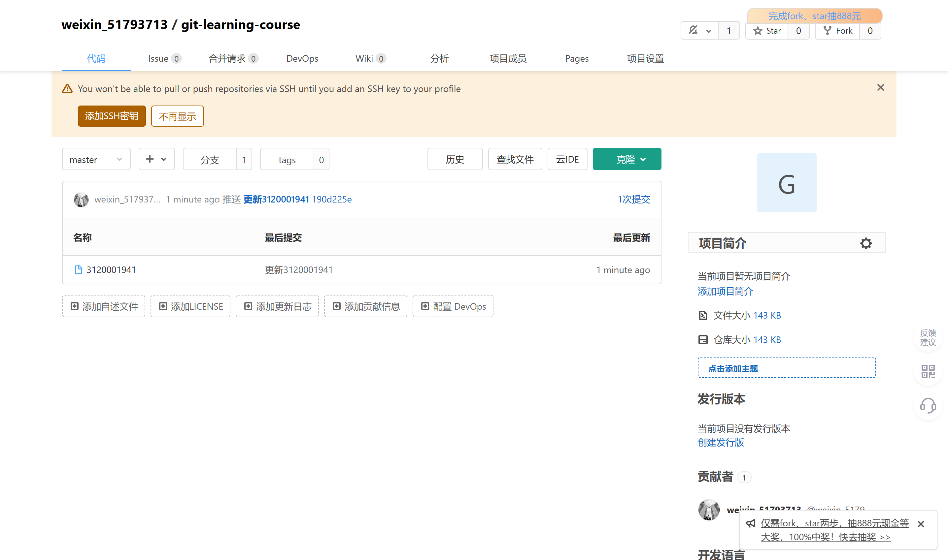The height and width of the screenshot is (560, 948).
Task: Open project intro settings gear icon
Action: 866,243
